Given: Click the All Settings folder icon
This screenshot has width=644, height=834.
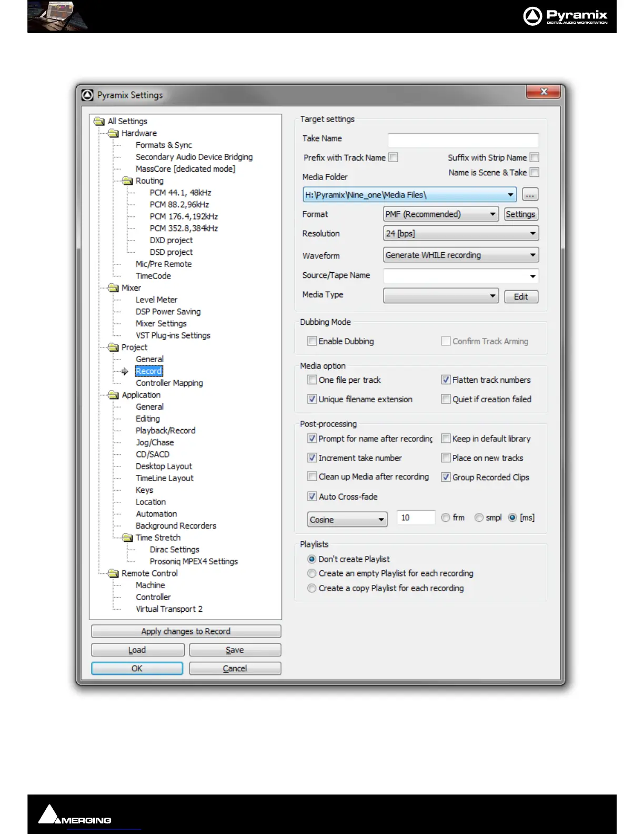Looking at the screenshot, I should [99, 122].
